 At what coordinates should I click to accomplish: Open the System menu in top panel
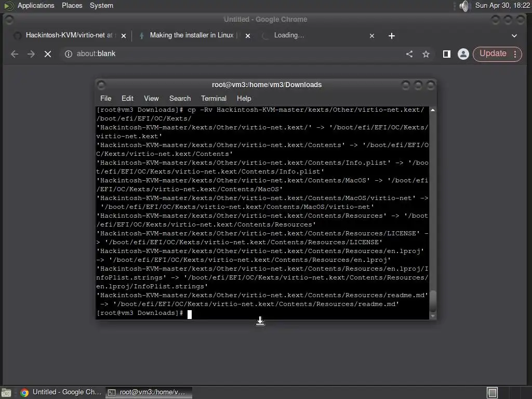pos(101,5)
